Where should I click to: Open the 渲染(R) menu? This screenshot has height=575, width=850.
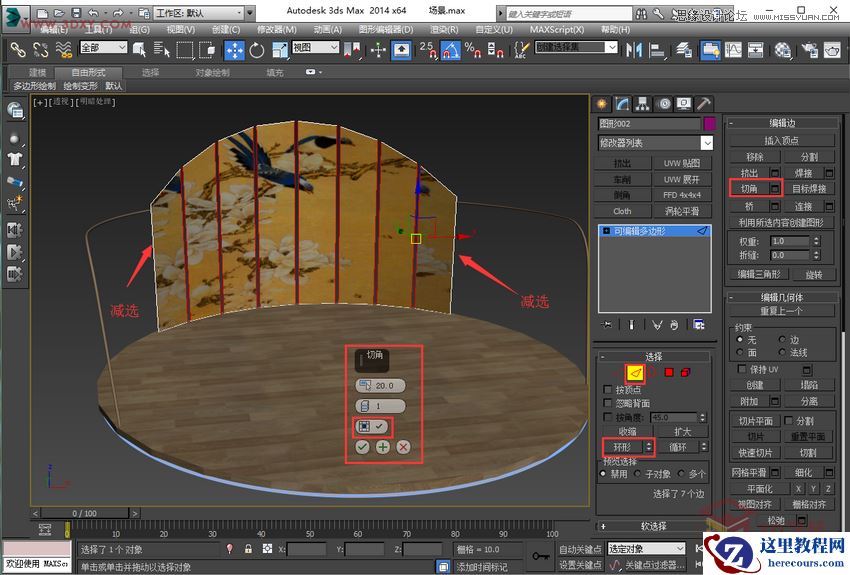[x=443, y=29]
